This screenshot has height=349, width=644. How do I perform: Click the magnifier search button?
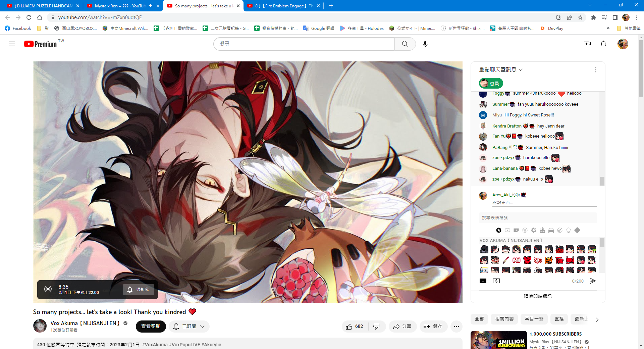click(x=405, y=44)
